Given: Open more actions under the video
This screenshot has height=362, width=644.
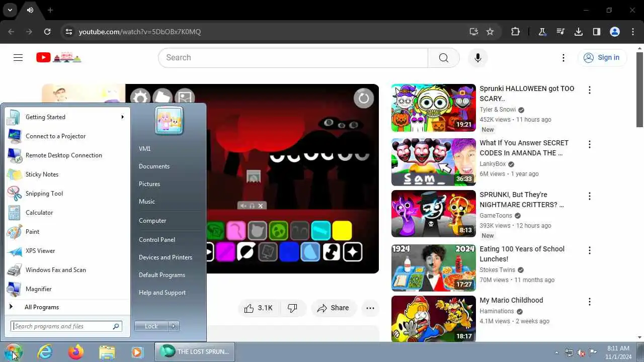Looking at the screenshot, I should coord(370,308).
